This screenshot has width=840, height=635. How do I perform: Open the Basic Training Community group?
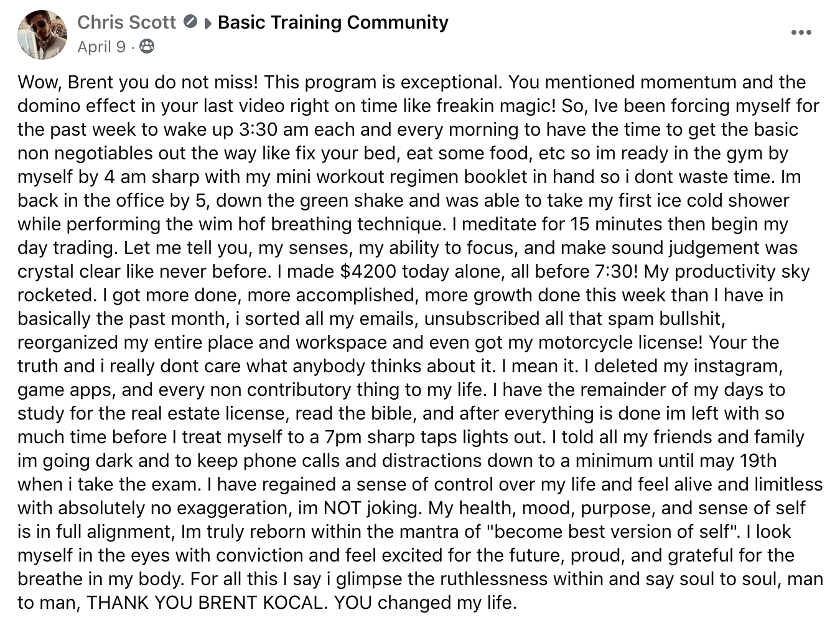[x=333, y=22]
